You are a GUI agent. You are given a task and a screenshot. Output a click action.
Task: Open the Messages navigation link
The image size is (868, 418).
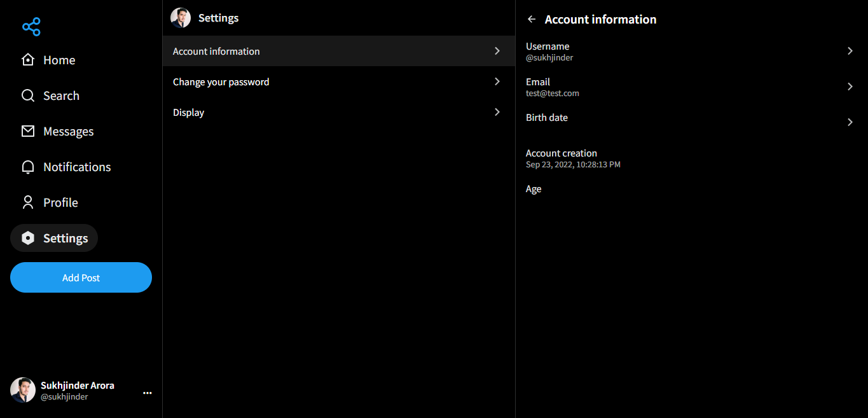(x=68, y=131)
